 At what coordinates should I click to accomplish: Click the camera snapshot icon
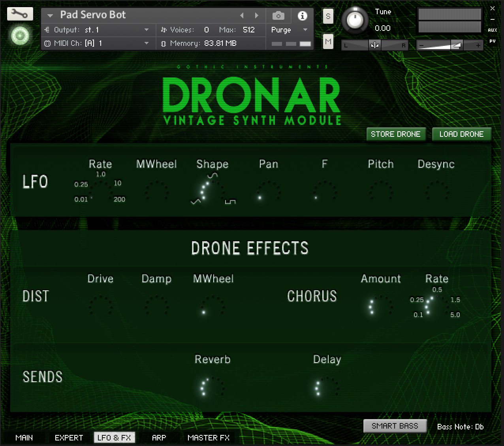pos(278,16)
